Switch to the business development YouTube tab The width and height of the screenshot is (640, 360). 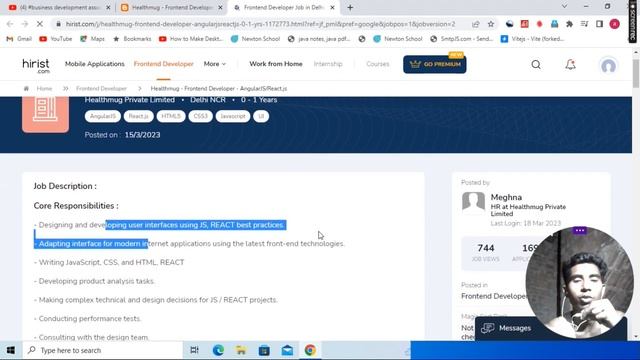point(59,7)
